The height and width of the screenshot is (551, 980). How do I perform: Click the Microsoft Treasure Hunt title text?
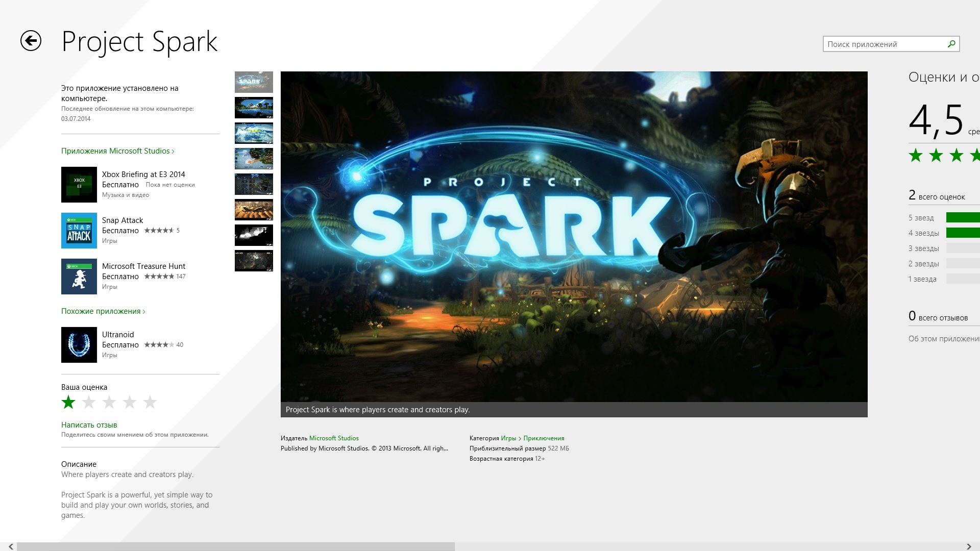(143, 266)
